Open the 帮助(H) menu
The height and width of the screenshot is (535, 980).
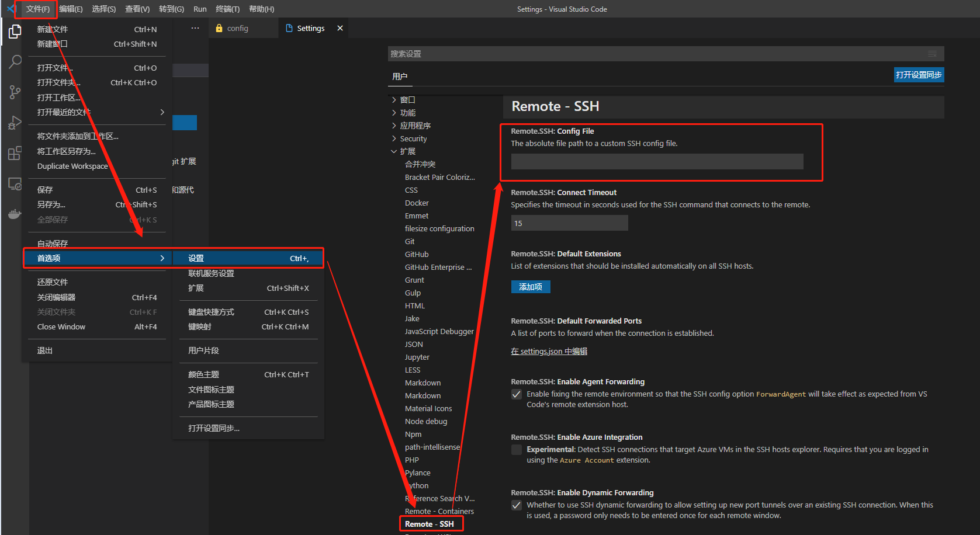pyautogui.click(x=261, y=9)
